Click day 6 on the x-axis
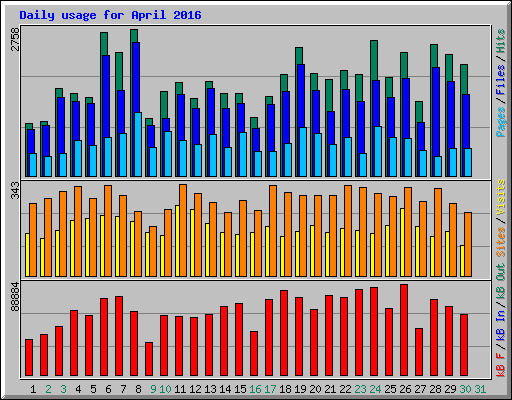The image size is (512, 400). point(108,389)
